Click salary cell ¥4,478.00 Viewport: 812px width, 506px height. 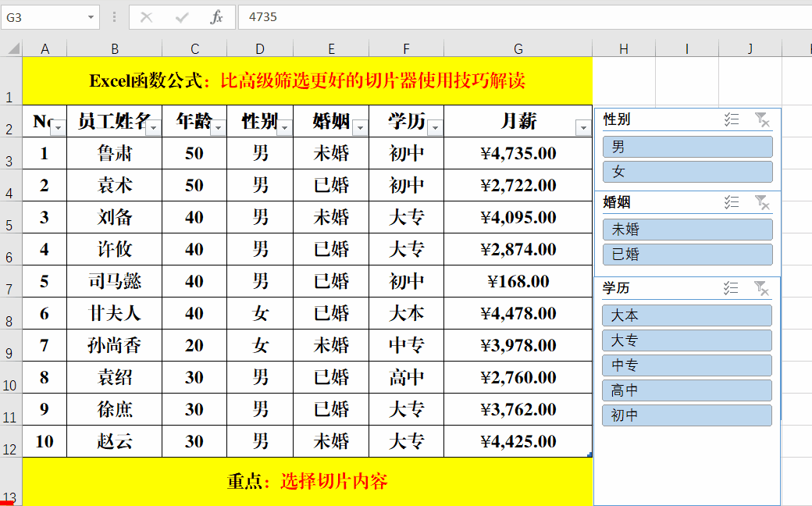pos(518,313)
